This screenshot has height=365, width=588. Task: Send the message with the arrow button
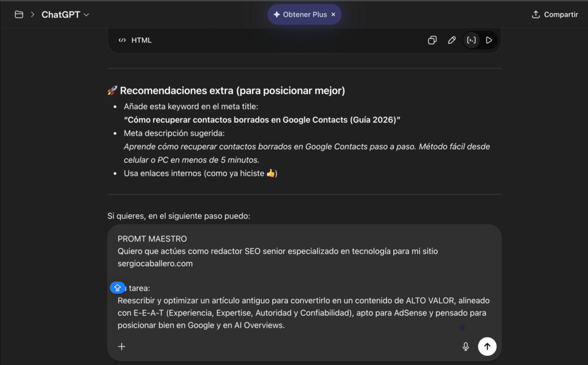[487, 346]
